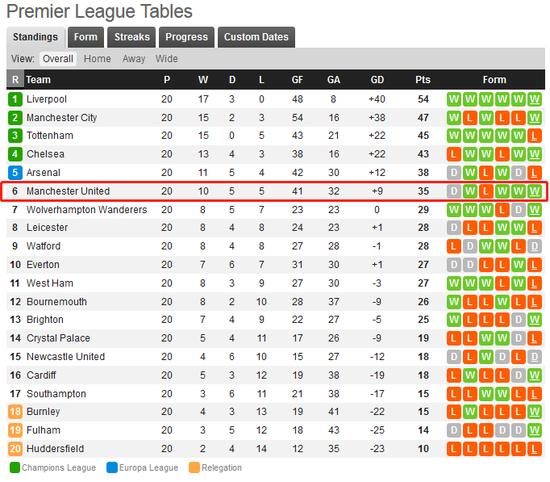Viewport: 550px width, 482px height.
Task: Click Manchester United's latest underlined W form badge
Action: coord(534,191)
